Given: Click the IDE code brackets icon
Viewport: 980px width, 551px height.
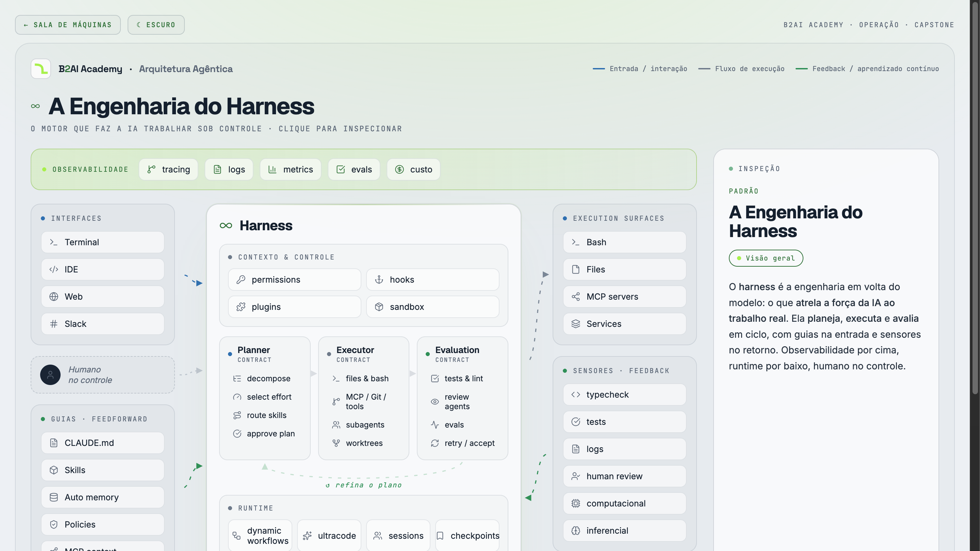Looking at the screenshot, I should (54, 269).
